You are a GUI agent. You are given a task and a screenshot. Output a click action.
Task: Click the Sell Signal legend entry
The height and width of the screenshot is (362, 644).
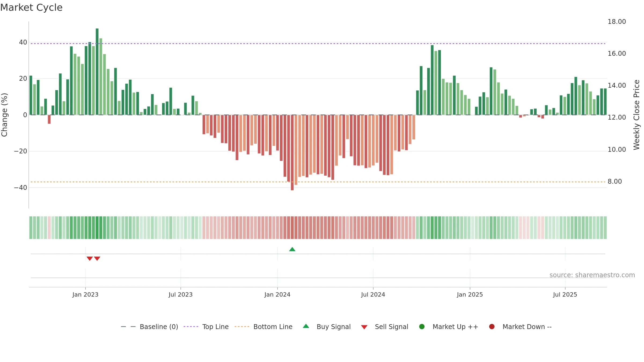point(385,327)
